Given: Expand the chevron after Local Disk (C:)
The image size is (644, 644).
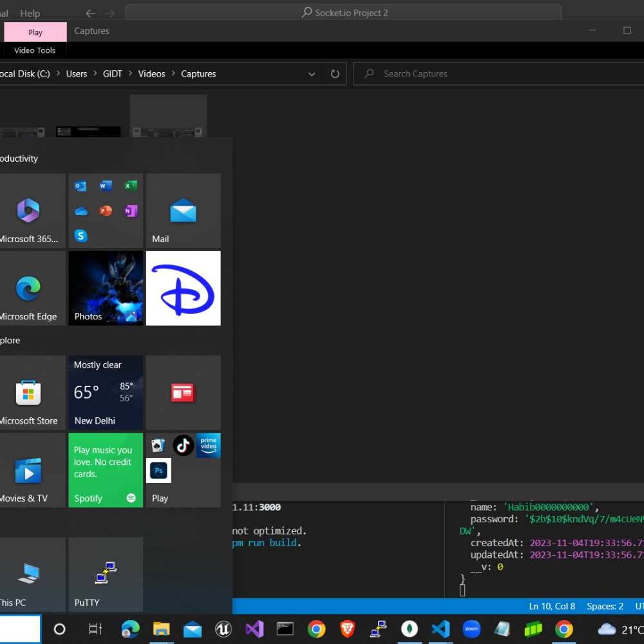Looking at the screenshot, I should (58, 73).
